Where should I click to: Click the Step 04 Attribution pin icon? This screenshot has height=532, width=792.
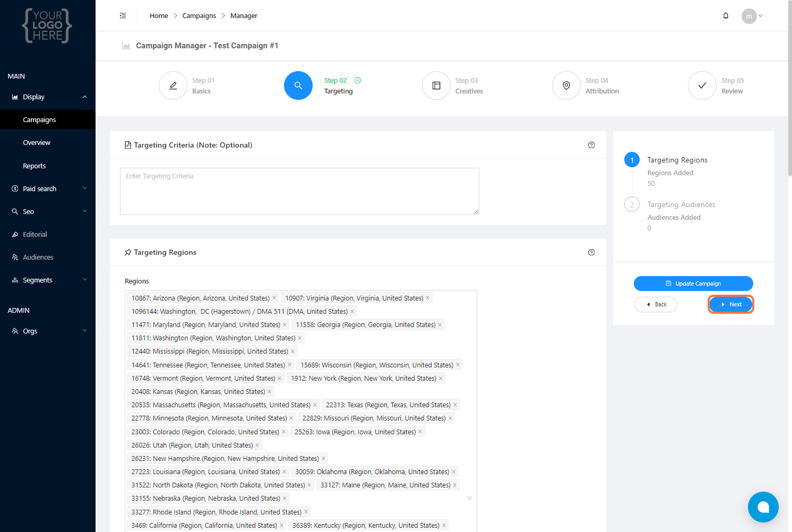[566, 85]
